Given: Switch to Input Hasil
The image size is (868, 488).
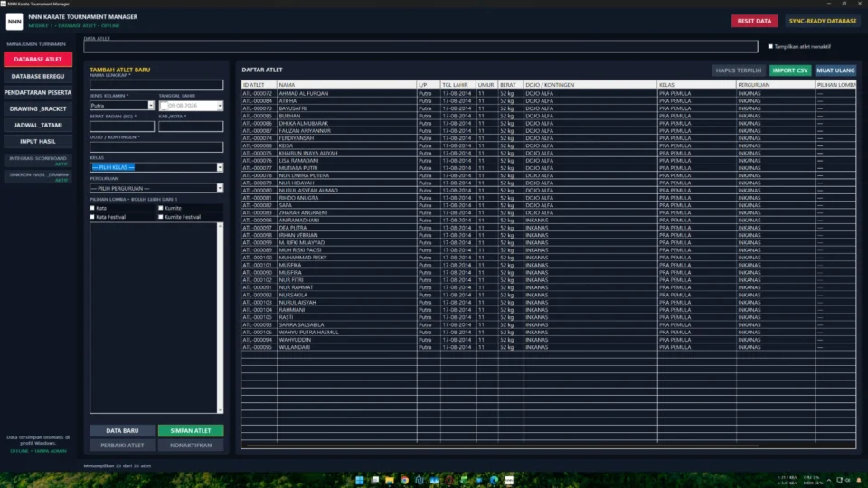Looking at the screenshot, I should pos(38,142).
